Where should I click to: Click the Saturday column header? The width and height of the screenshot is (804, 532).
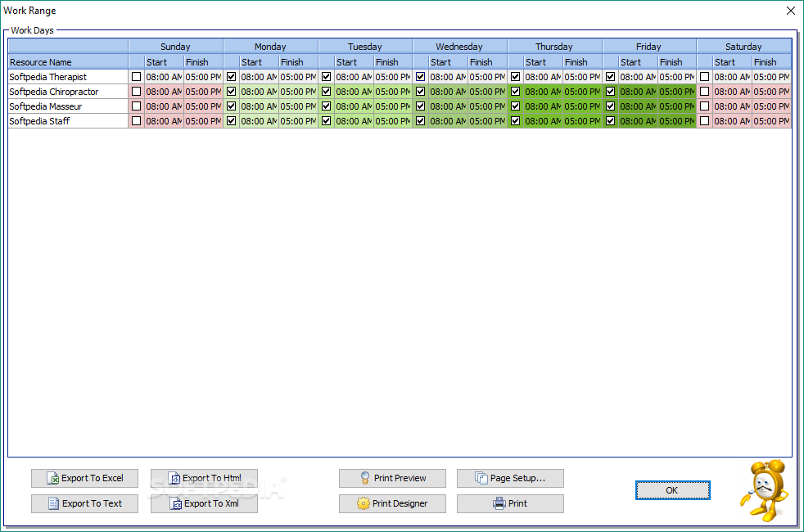point(744,46)
